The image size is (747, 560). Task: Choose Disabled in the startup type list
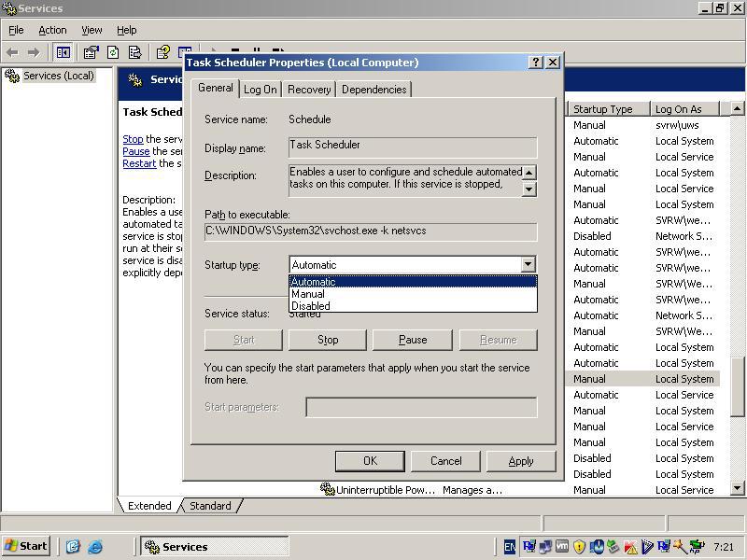coord(413,306)
